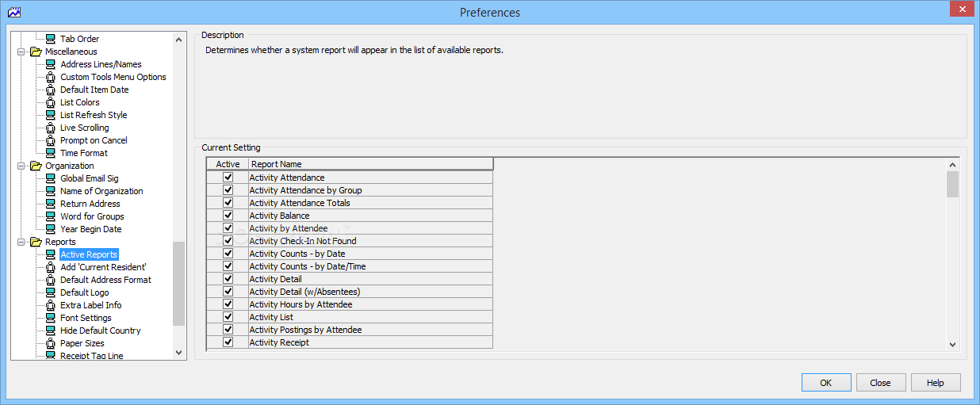This screenshot has height=405, width=980.
Task: Click the icon beside Return Address
Action: [x=51, y=204]
